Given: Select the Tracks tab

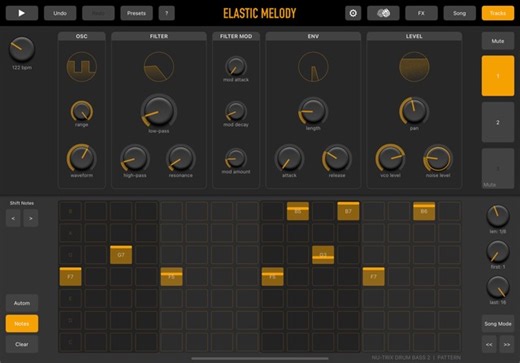Looking at the screenshot, I should coord(498,13).
